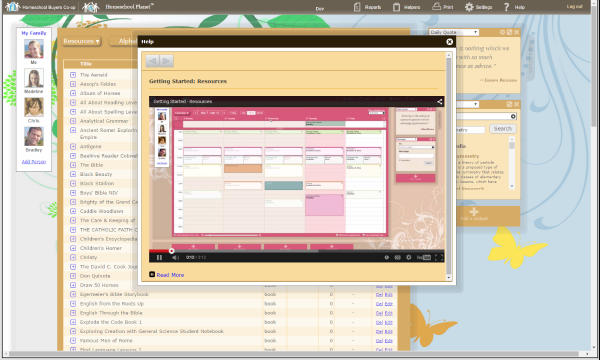600x360 pixels.
Task: Open the Daily Quote widget dropdown
Action: tap(454, 32)
